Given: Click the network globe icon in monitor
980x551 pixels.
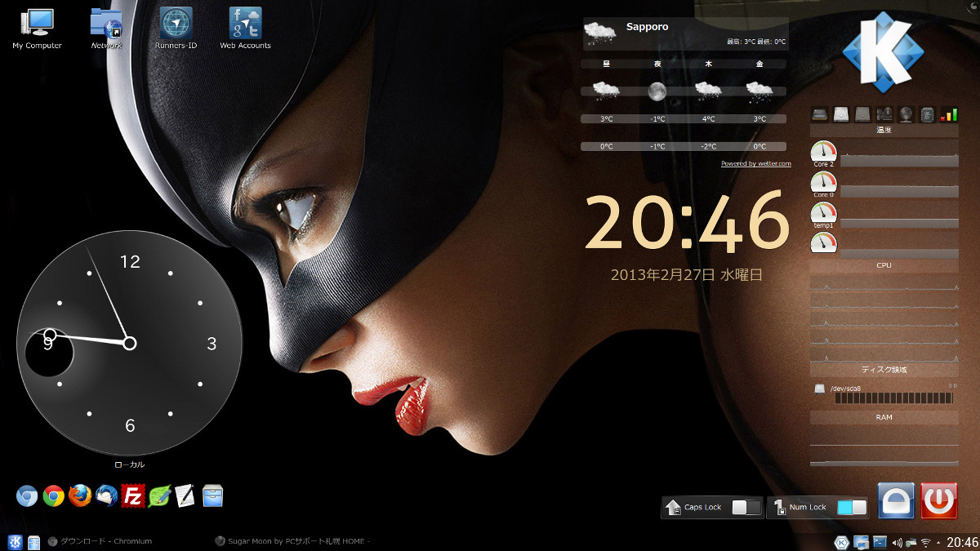Looking at the screenshot, I should tap(906, 114).
